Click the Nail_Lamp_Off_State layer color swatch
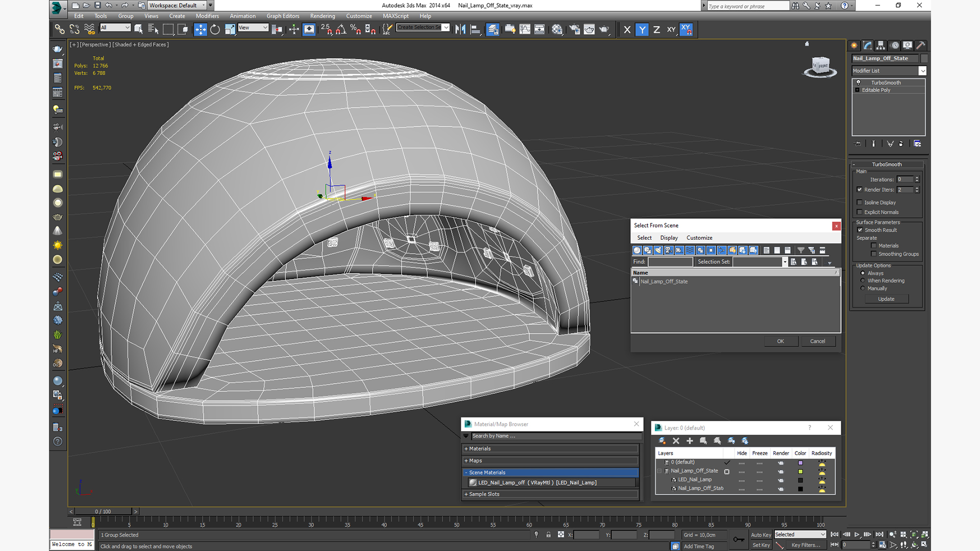 click(800, 471)
